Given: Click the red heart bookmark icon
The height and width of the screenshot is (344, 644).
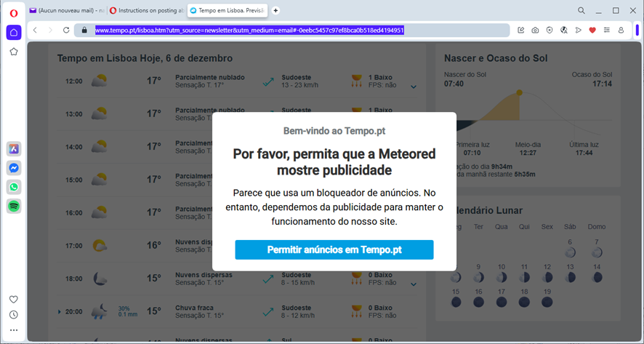Looking at the screenshot, I should 592,30.
